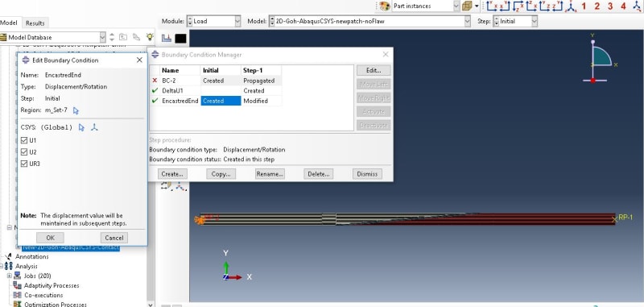The width and height of the screenshot is (644, 307).
Task: Click the Dismiss button
Action: (367, 174)
